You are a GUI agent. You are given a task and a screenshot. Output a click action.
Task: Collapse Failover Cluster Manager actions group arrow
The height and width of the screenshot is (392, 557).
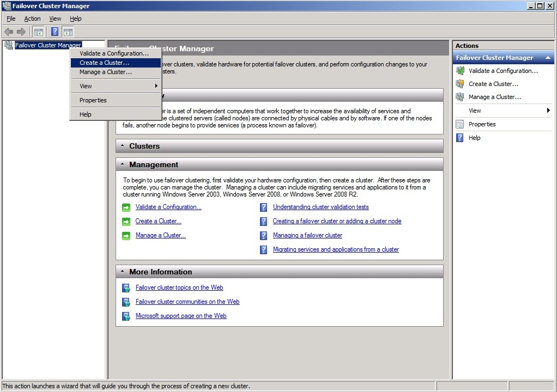(x=548, y=58)
